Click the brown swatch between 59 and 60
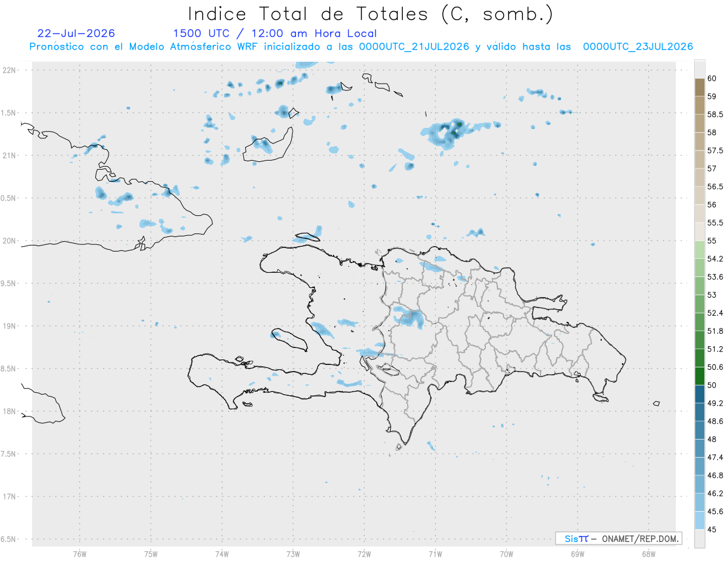 [699, 87]
